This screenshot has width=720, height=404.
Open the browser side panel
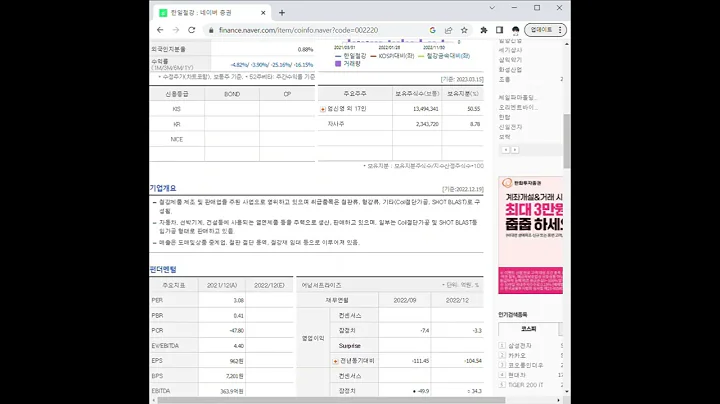499,30
